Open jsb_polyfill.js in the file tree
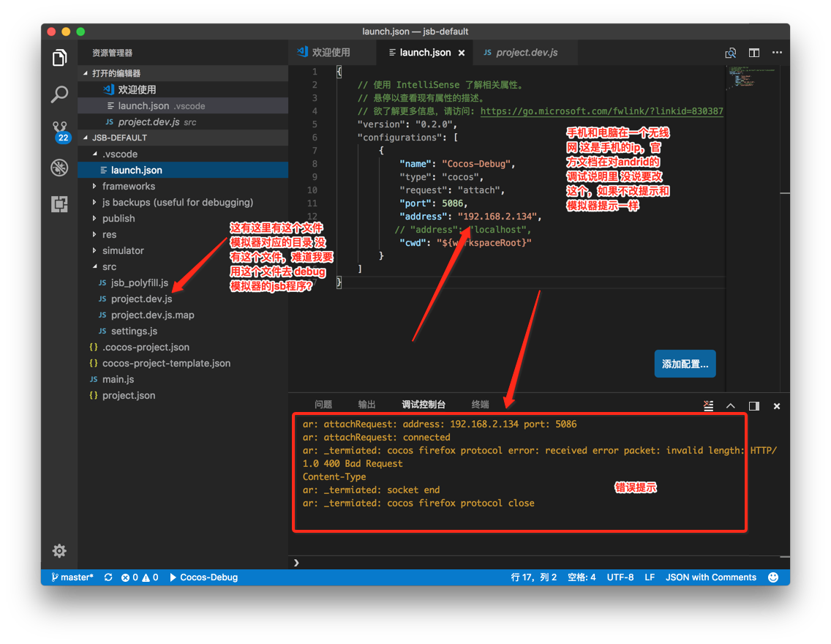The height and width of the screenshot is (644, 831). pyautogui.click(x=183, y=282)
